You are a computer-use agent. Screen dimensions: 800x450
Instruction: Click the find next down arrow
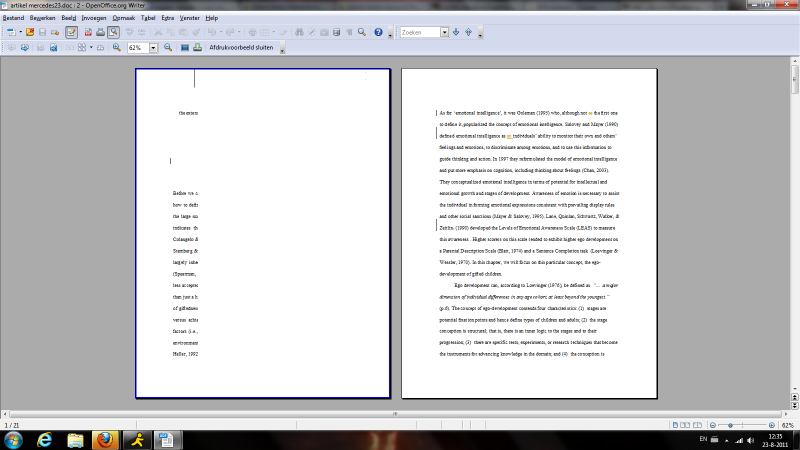[456, 32]
